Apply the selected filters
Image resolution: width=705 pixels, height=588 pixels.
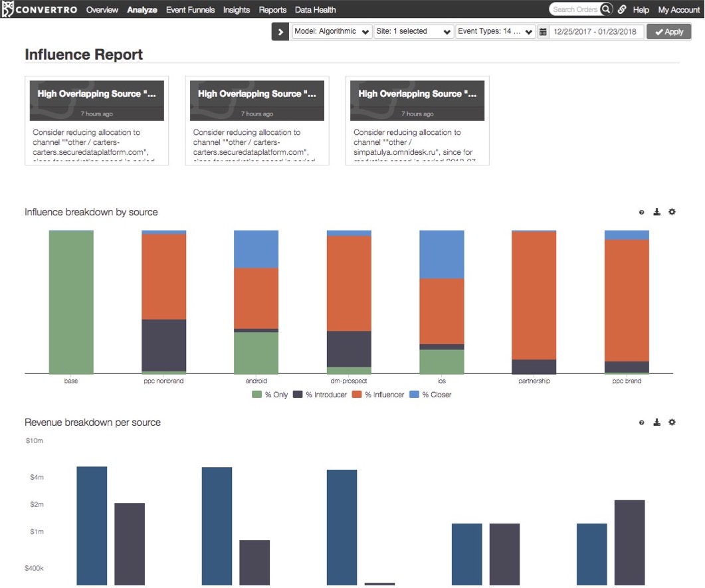point(668,32)
